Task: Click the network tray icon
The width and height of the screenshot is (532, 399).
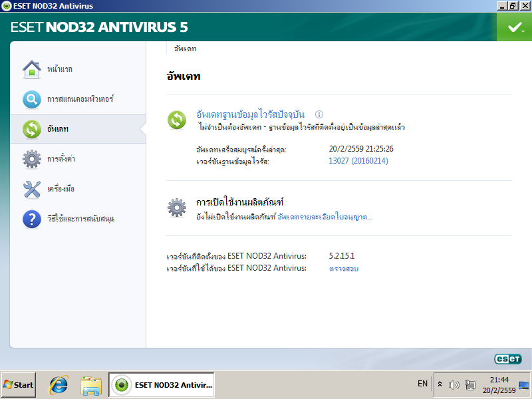Action: (470, 385)
